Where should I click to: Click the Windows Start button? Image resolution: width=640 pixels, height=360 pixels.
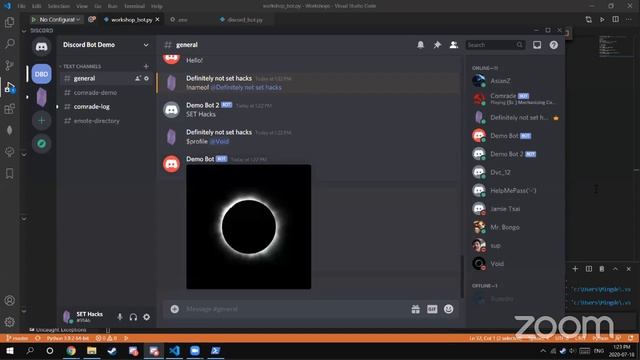[9, 351]
